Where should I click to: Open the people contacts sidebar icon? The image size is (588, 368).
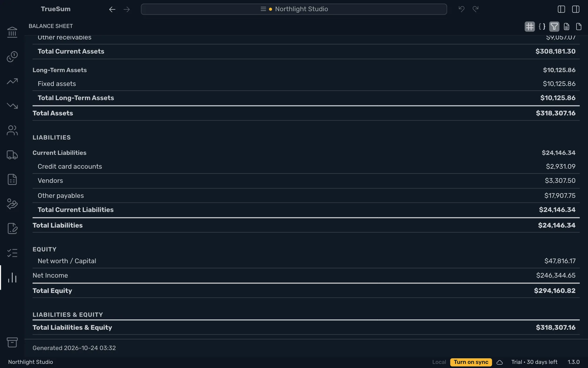pos(12,130)
